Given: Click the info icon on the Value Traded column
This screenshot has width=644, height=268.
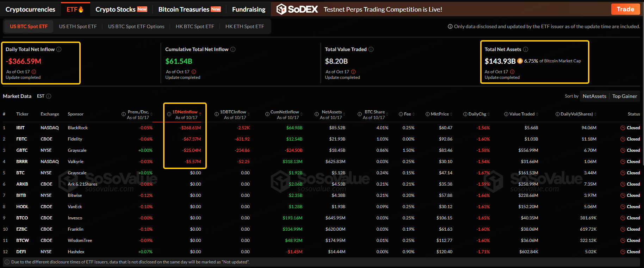Looking at the screenshot, I should [x=506, y=114].
